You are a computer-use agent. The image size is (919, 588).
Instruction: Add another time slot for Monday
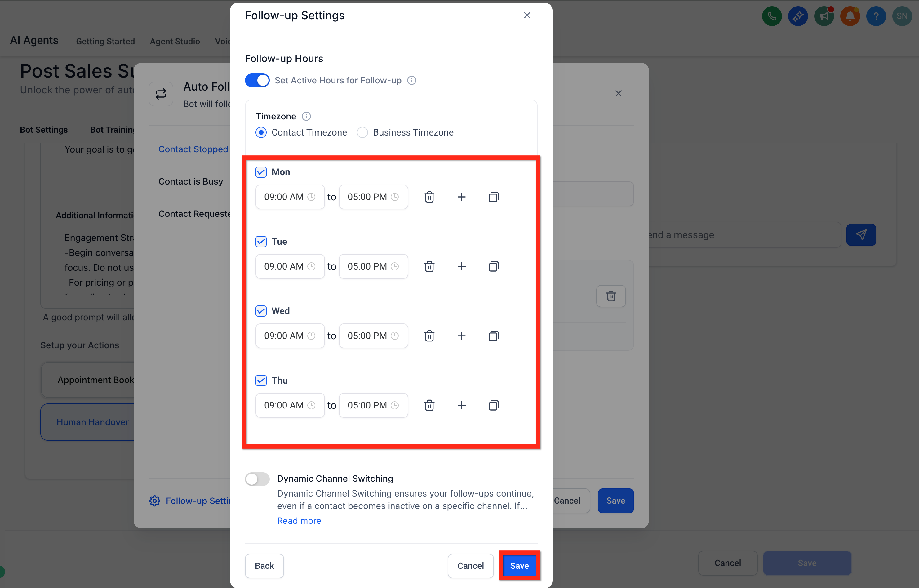point(461,197)
